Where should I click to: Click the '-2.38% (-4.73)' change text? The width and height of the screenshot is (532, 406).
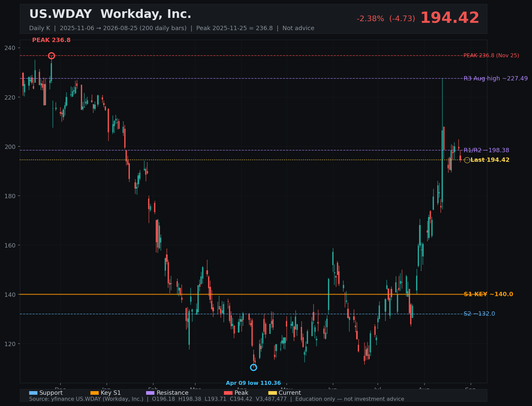pos(386,19)
